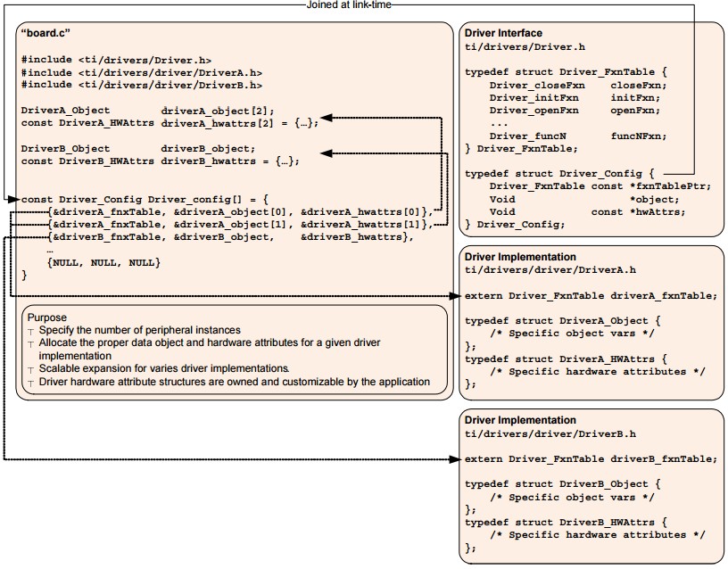
Task: Click the {NULL, NULL, NULL} terminator row
Action: pos(103,263)
